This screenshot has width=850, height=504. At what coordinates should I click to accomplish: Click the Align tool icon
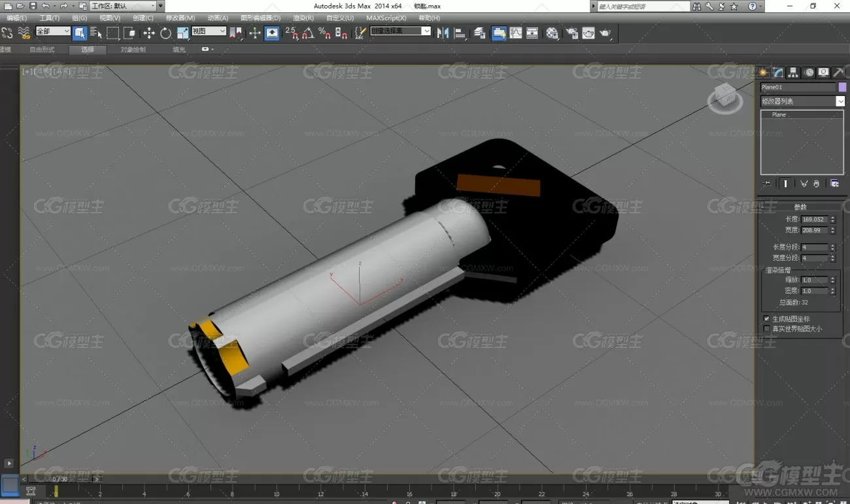pyautogui.click(x=460, y=33)
